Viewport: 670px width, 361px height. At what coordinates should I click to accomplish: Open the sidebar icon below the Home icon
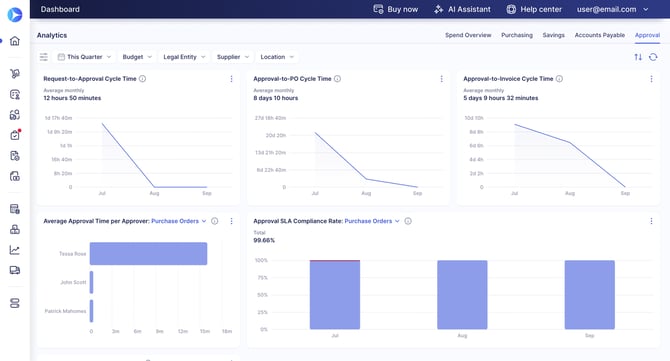15,74
